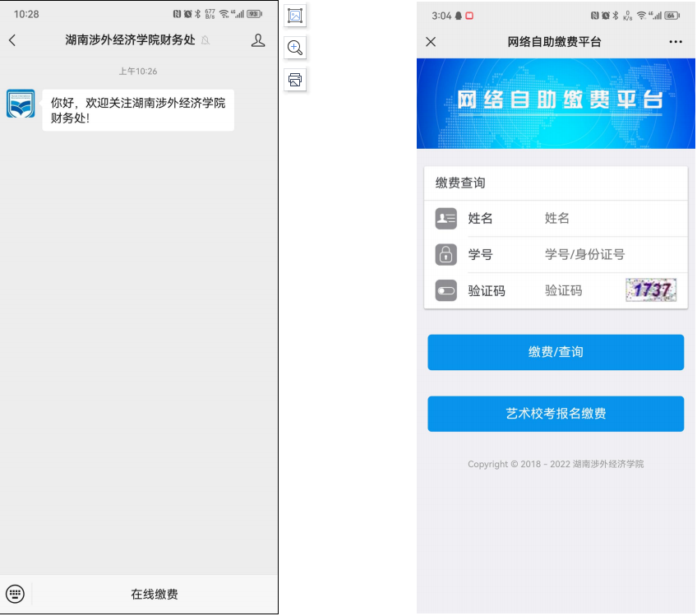The width and height of the screenshot is (697, 616).
Task: Tap the chat title 湖南涉外经济学院财务处
Action: click(x=130, y=40)
